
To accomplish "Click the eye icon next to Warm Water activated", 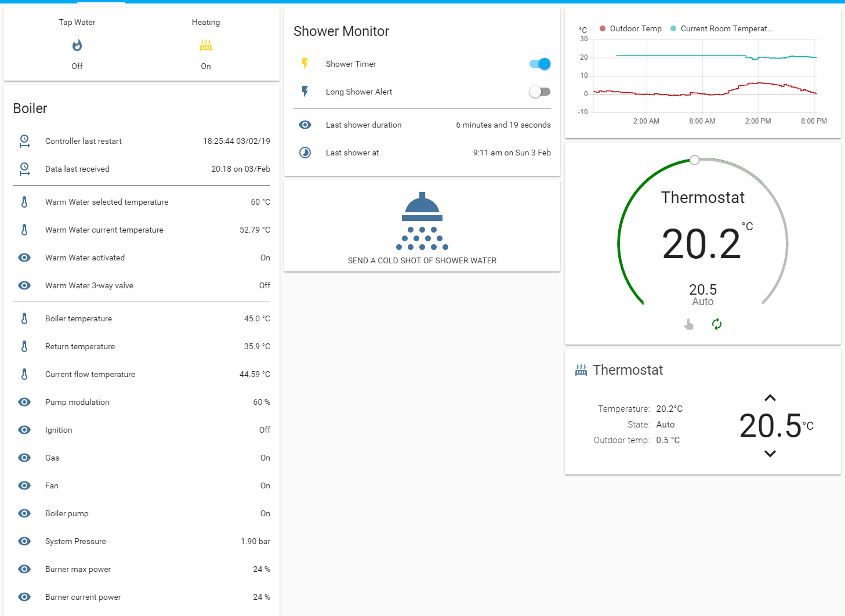I will 24,257.
